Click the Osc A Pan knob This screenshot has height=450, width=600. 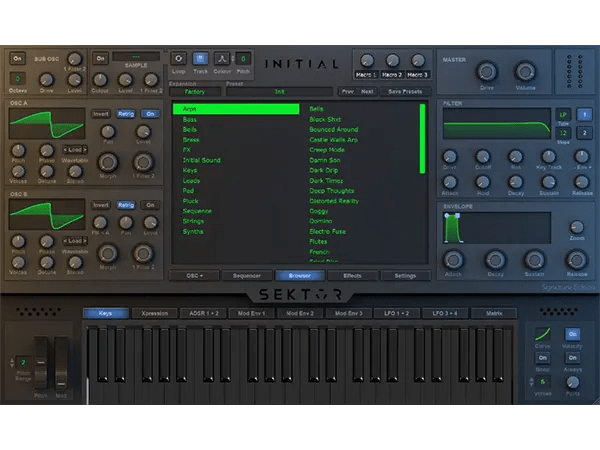108,132
